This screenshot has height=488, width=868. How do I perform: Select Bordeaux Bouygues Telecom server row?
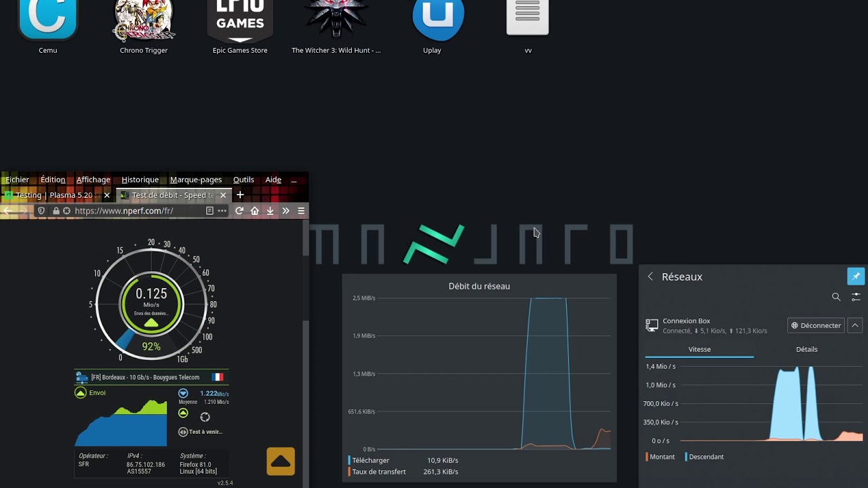[x=150, y=377]
